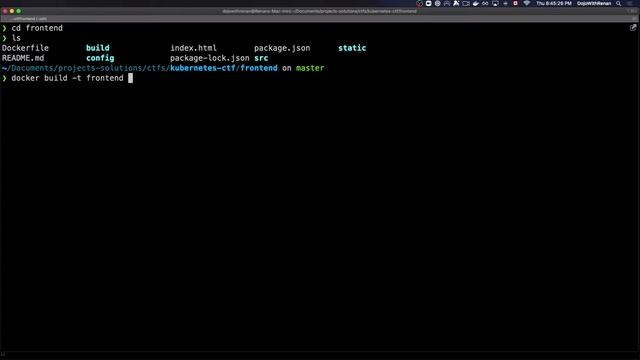The image size is (640, 360).
Task: Click the 'master' branch name in prompt
Action: [310, 68]
